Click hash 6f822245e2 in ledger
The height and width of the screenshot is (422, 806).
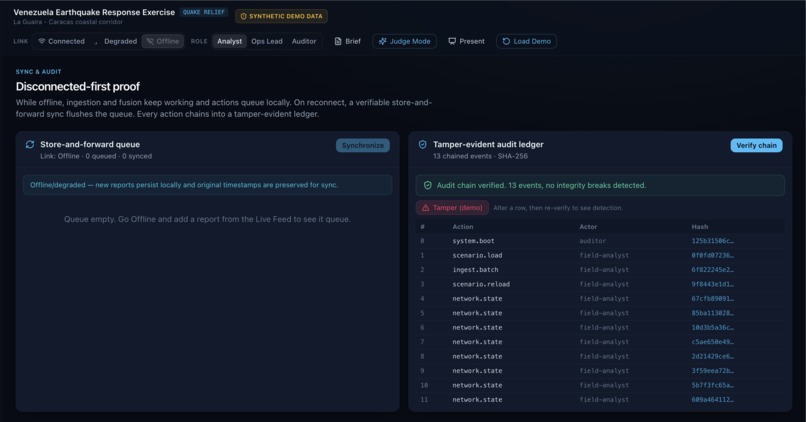click(712, 269)
